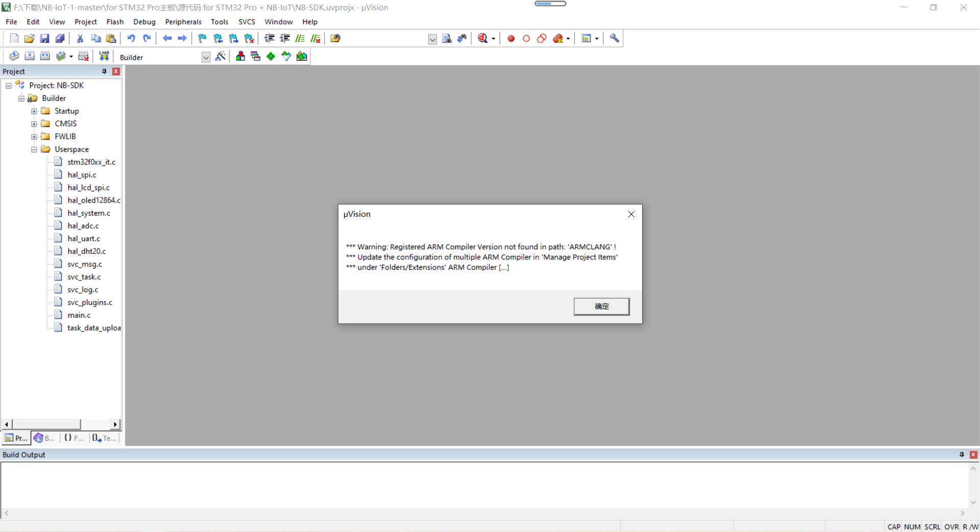
Task: Click the Batch build icon
Action: [61, 56]
